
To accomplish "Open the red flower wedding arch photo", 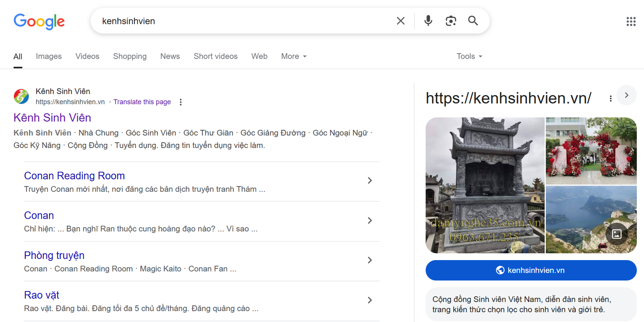I will click(x=591, y=151).
